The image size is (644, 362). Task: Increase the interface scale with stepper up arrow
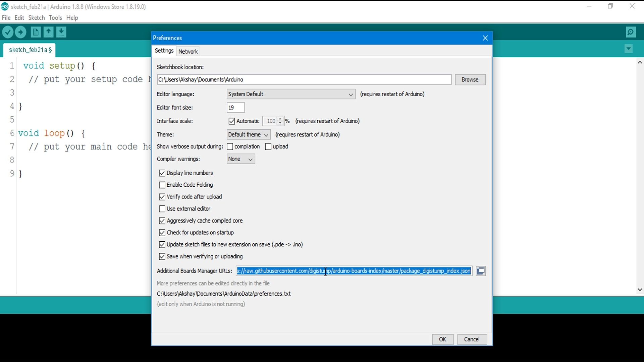pyautogui.click(x=280, y=119)
